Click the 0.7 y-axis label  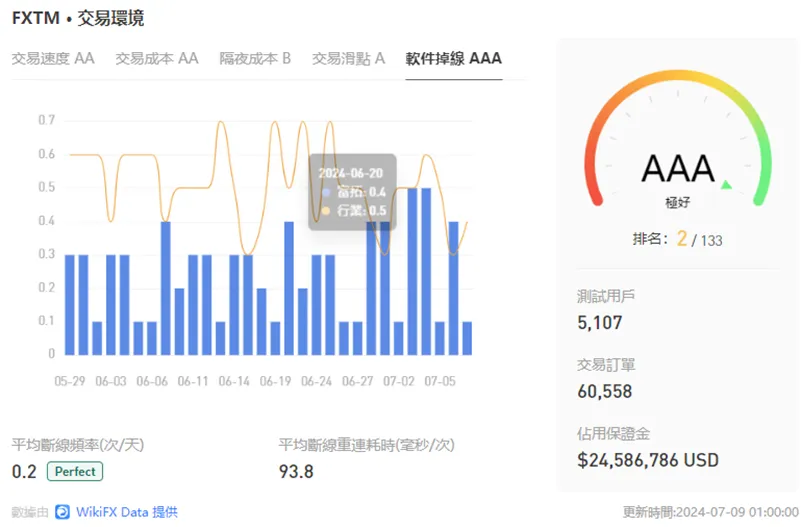[x=46, y=120]
